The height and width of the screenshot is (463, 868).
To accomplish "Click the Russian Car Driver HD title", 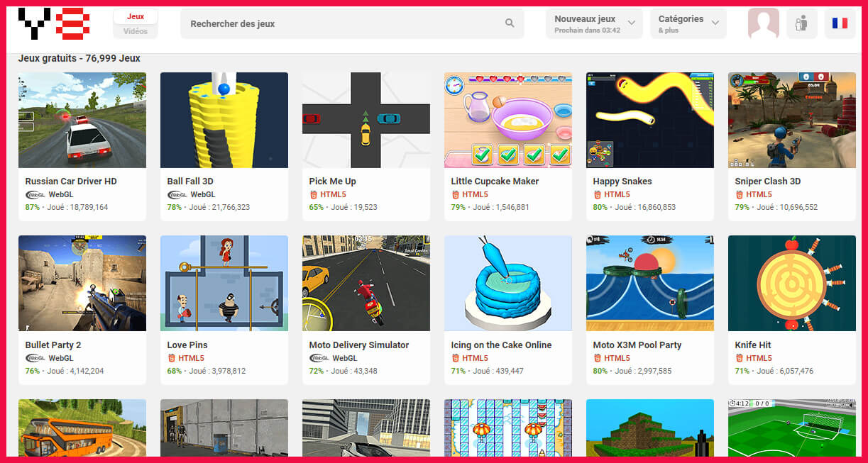I will click(71, 182).
